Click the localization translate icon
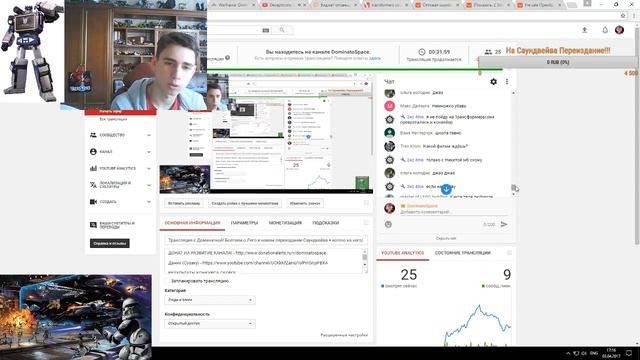 tap(93, 185)
